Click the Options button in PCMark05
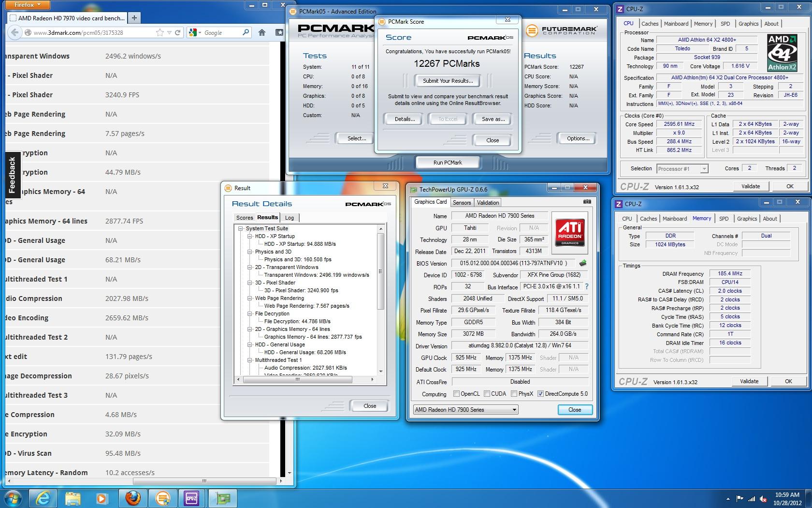 tap(578, 138)
